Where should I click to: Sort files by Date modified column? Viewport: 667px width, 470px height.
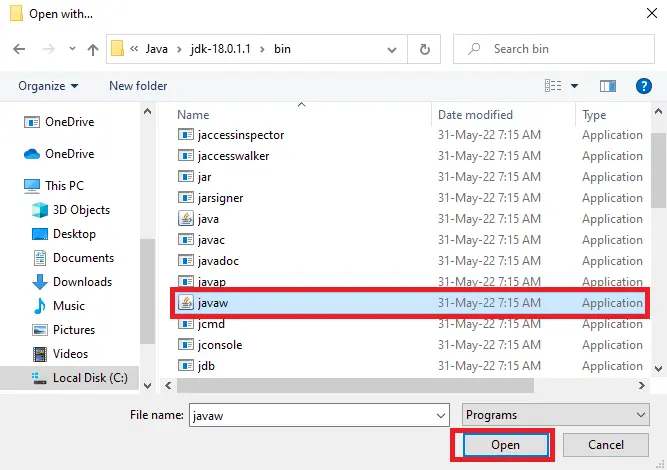coord(475,115)
